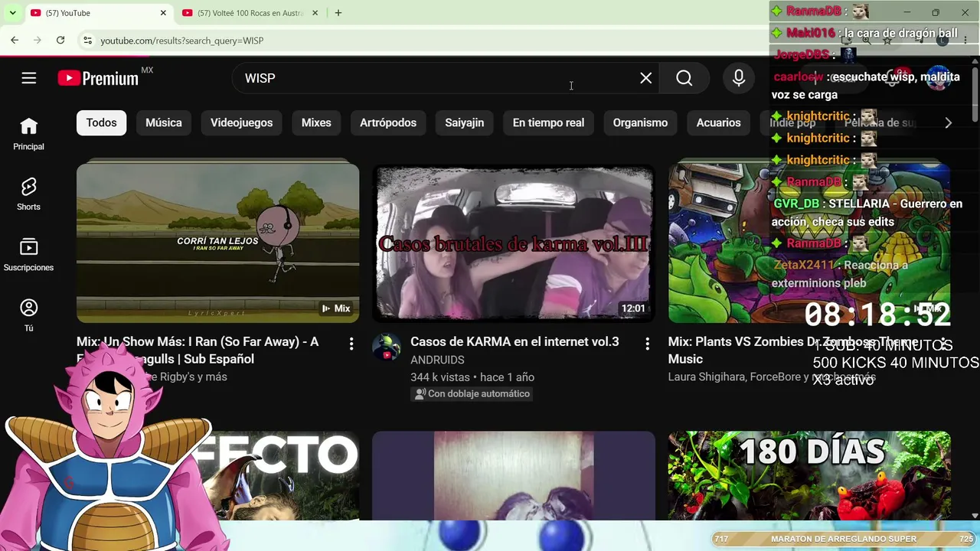This screenshot has height=551, width=980.
Task: Open Shorts in the sidebar
Action: click(28, 194)
